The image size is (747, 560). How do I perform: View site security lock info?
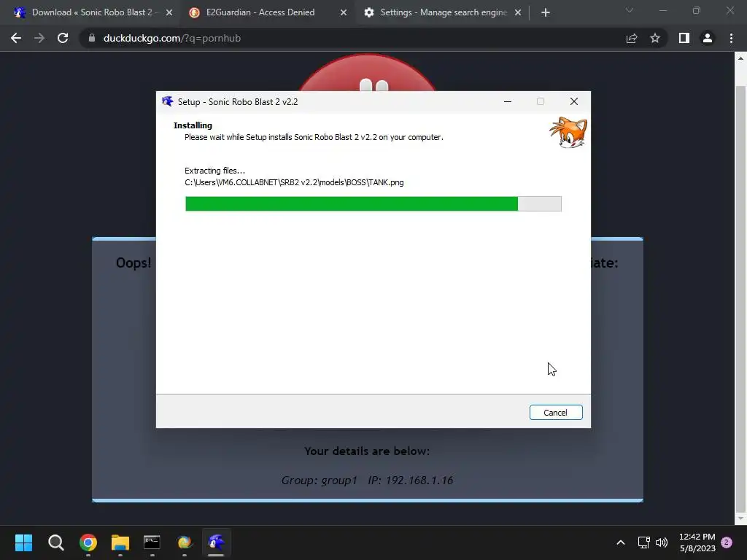pyautogui.click(x=91, y=38)
